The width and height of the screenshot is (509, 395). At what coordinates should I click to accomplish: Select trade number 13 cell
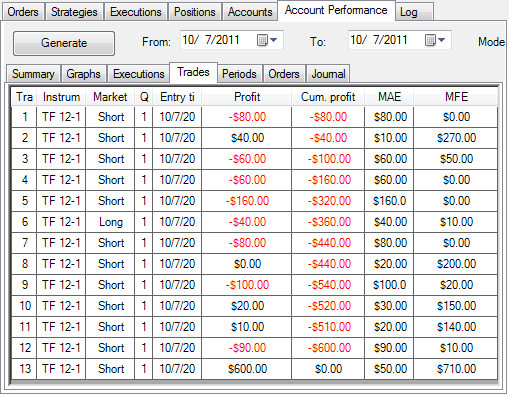(x=24, y=369)
